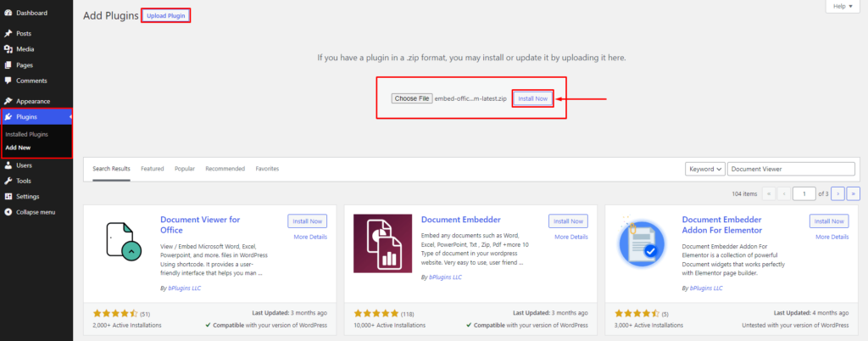The image size is (868, 341).
Task: Click the Elementor Addon plugin thumbnail
Action: point(644,243)
